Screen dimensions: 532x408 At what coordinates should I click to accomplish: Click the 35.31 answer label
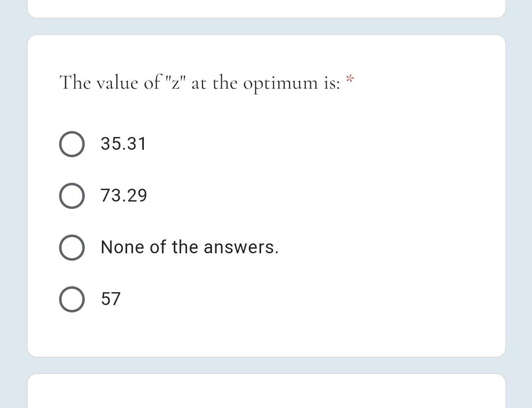click(x=124, y=144)
